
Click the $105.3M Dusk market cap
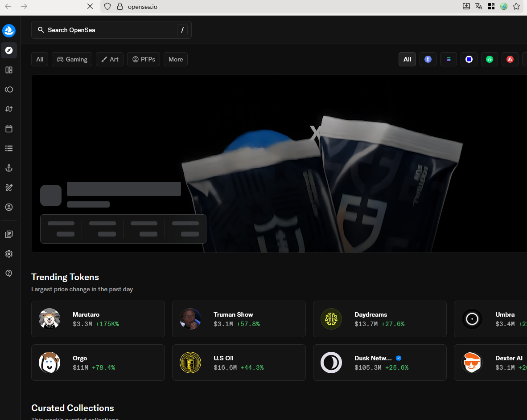(x=368, y=367)
